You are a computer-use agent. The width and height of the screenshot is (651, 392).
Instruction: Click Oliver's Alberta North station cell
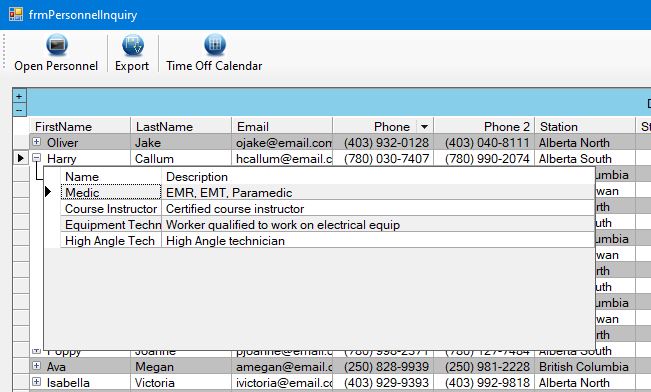pos(585,142)
